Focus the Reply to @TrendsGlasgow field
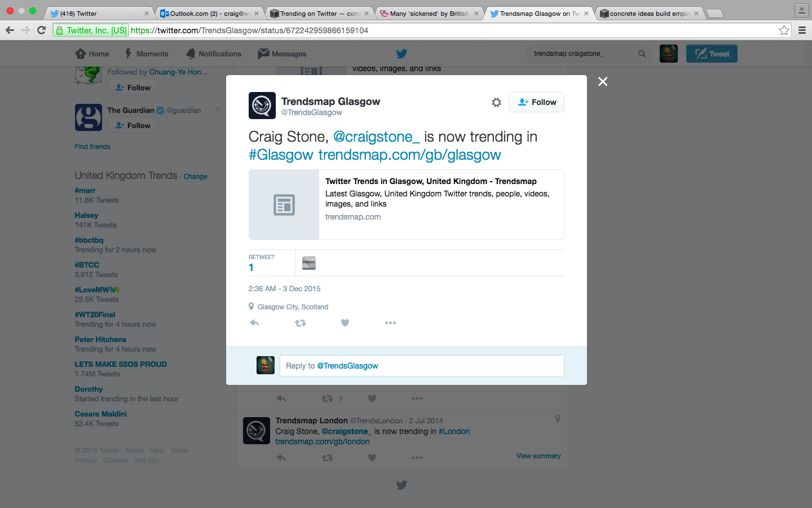Image resolution: width=812 pixels, height=508 pixels. point(422,366)
